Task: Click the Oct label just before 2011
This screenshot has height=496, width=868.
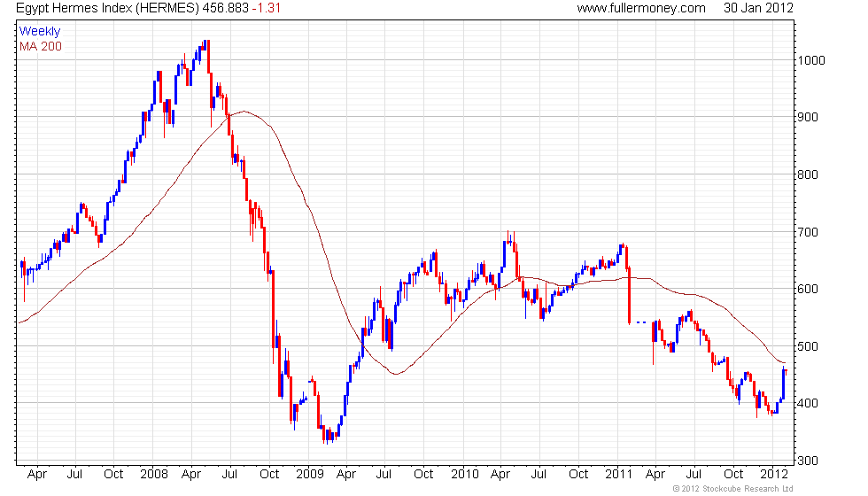Action: [x=578, y=475]
